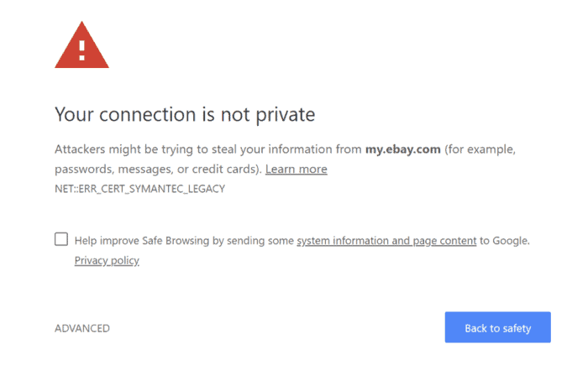Click the "by sending some" label text

click(252, 241)
